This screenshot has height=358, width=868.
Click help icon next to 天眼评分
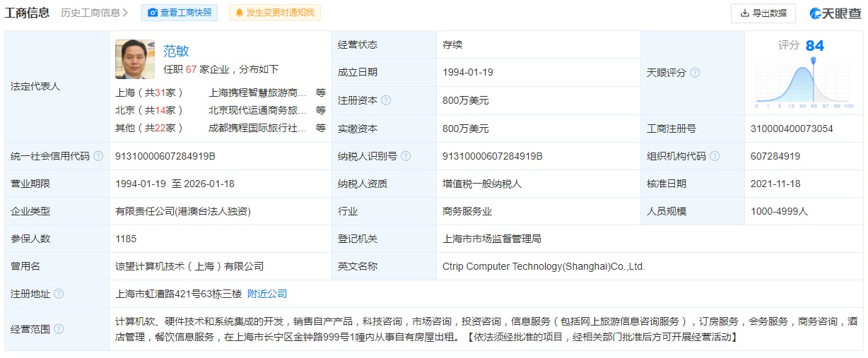(x=695, y=73)
